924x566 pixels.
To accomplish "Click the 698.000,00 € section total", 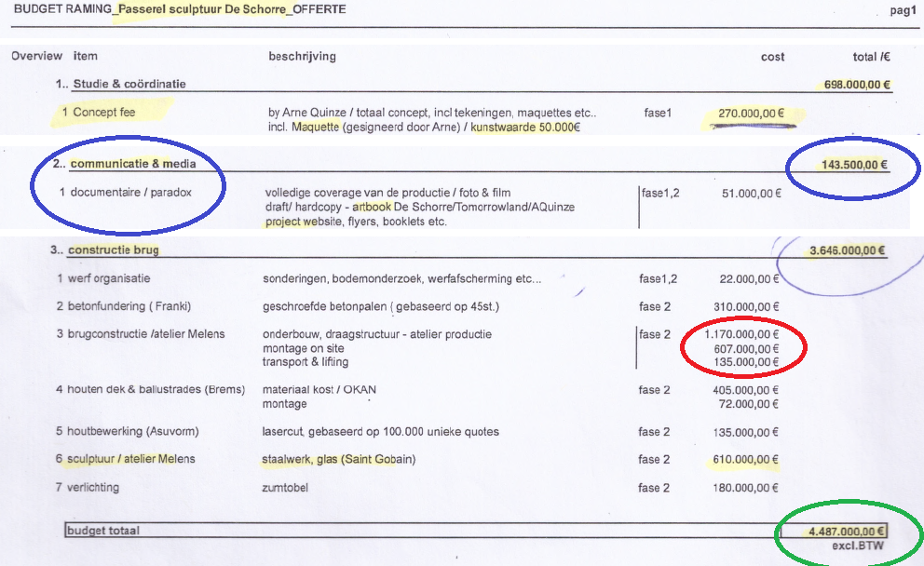I will tap(857, 85).
